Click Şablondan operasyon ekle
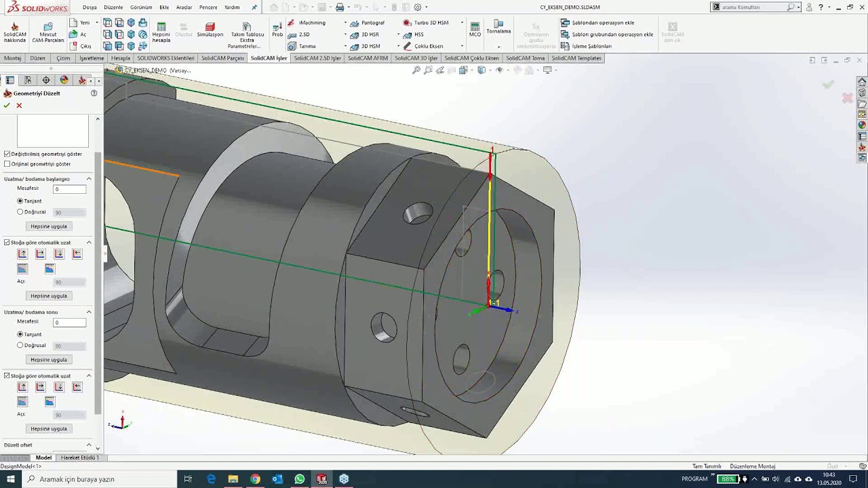 point(597,22)
